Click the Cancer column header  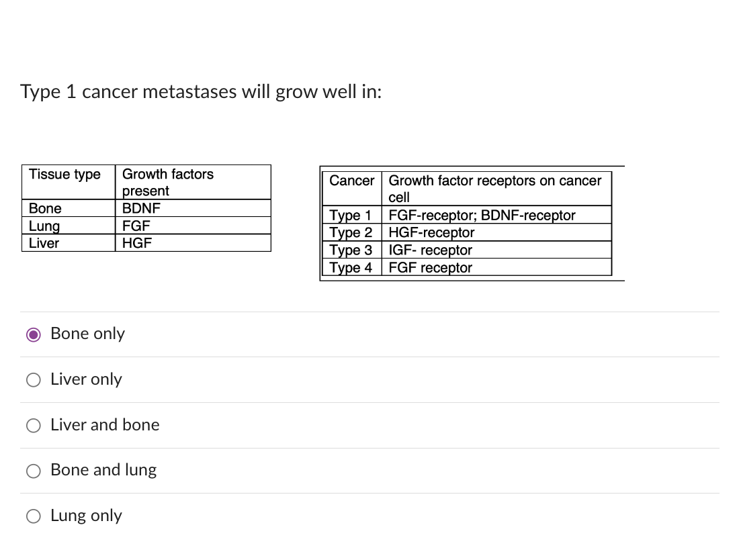[351, 181]
